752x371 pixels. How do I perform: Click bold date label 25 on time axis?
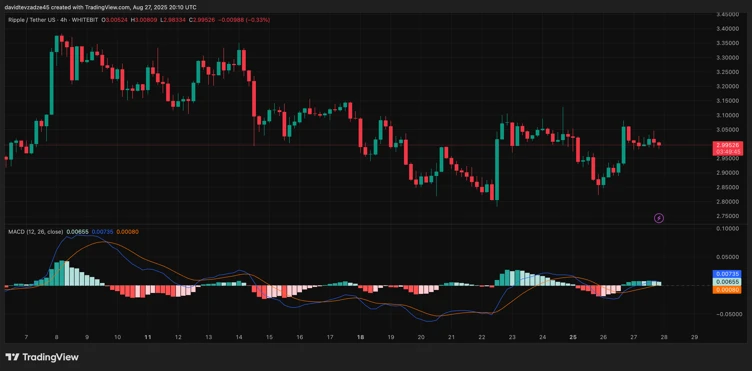point(573,337)
